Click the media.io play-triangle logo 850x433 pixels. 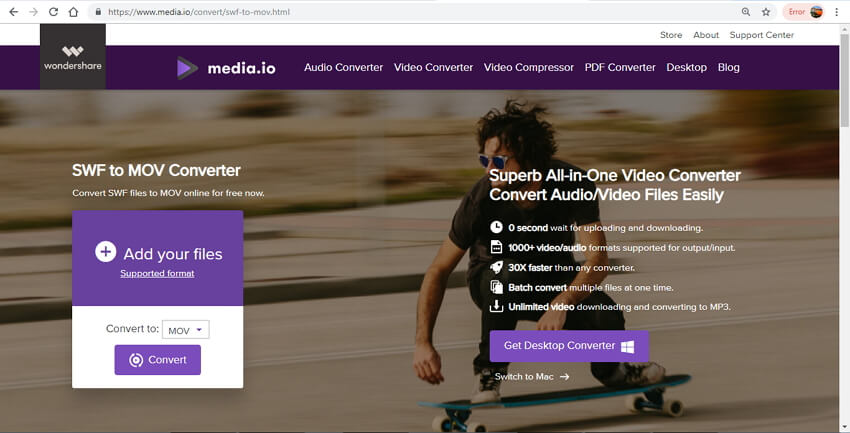(187, 68)
